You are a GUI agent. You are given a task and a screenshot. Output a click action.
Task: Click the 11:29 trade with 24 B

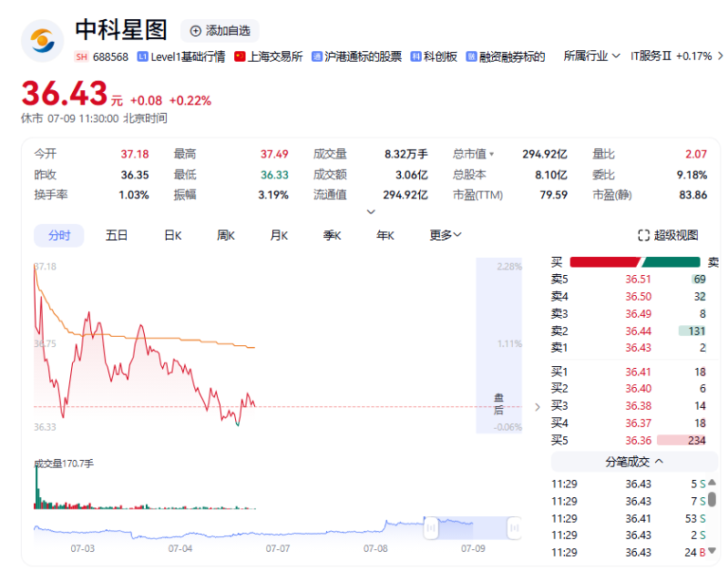(629, 553)
